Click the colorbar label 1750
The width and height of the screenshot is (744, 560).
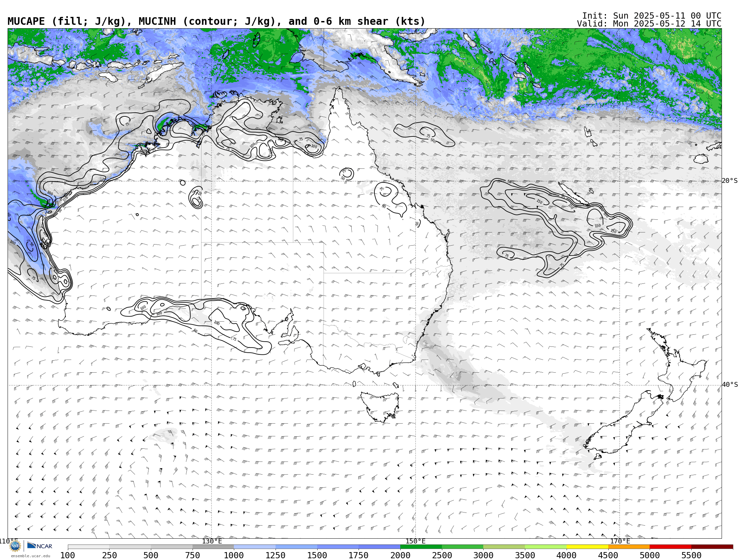[x=359, y=555]
